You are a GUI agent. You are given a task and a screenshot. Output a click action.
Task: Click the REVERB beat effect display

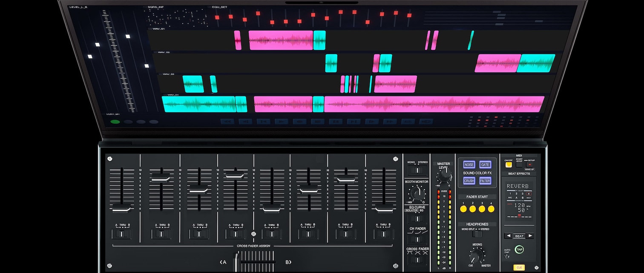pos(517,186)
